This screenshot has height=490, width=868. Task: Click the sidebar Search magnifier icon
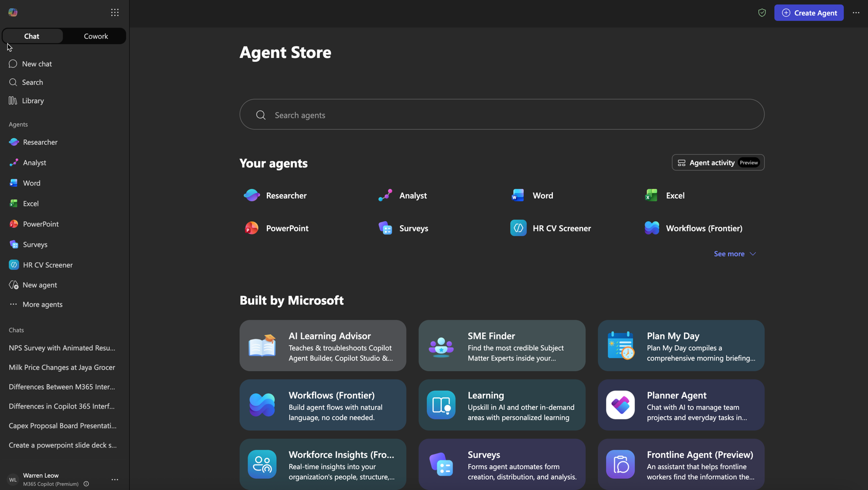click(13, 82)
